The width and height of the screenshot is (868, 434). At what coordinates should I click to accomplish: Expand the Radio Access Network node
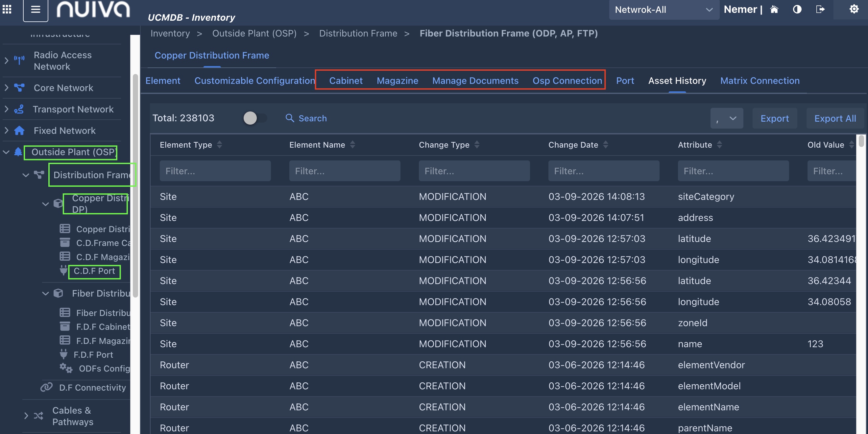(x=6, y=60)
